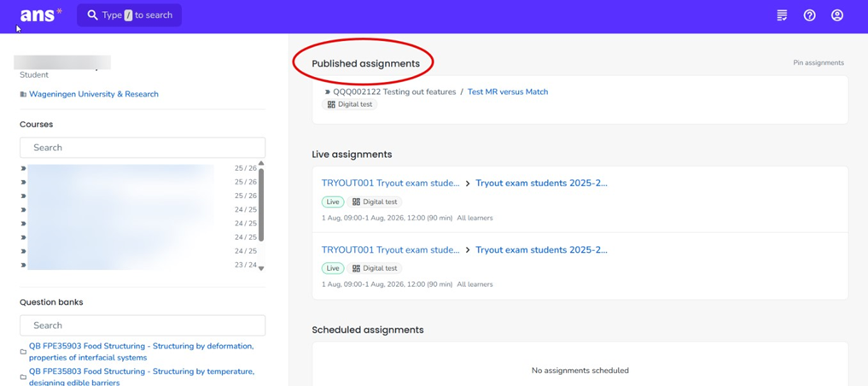Focus the Question banks search field
Viewport: 868px width, 386px height.
pyautogui.click(x=143, y=325)
